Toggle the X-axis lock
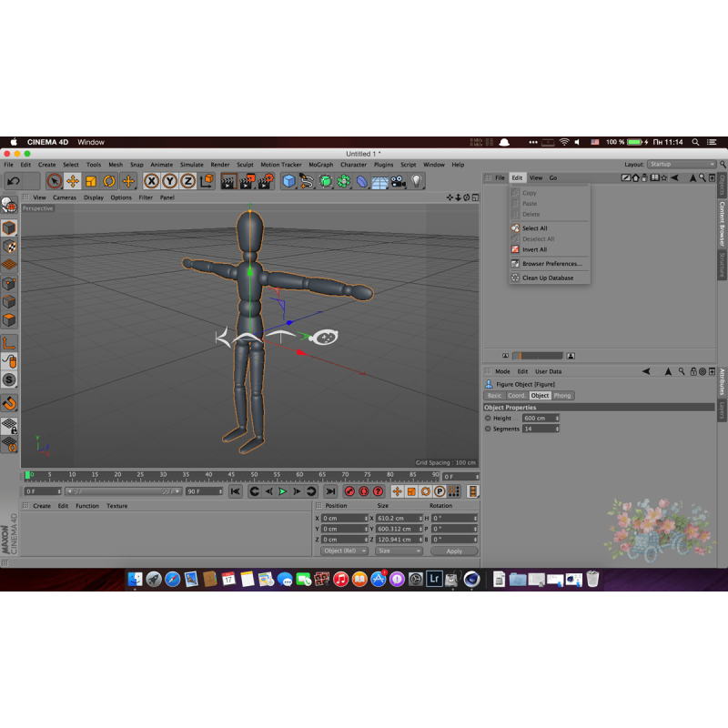728x728 pixels. (x=152, y=181)
